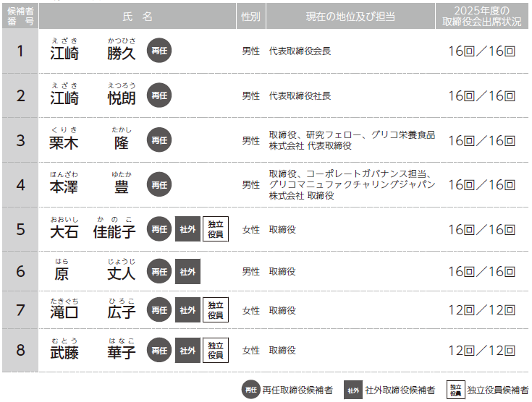
Task: Click the 取締役会出席状況 column header
Action: [482, 16]
